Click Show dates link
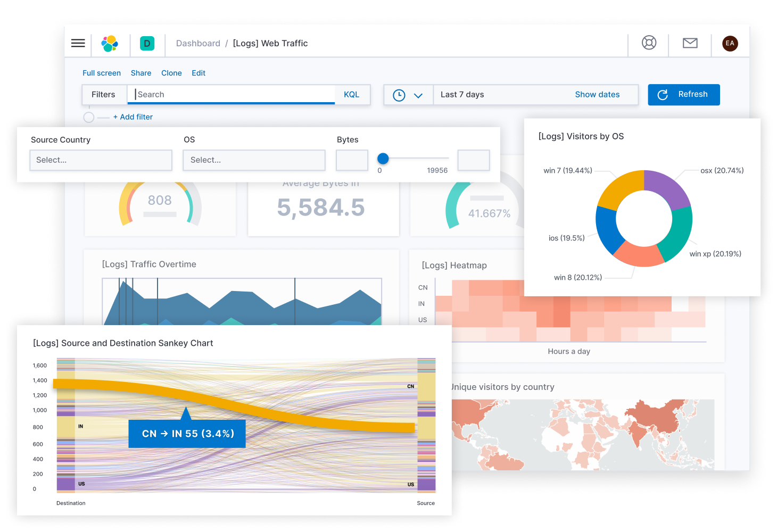 tap(597, 95)
